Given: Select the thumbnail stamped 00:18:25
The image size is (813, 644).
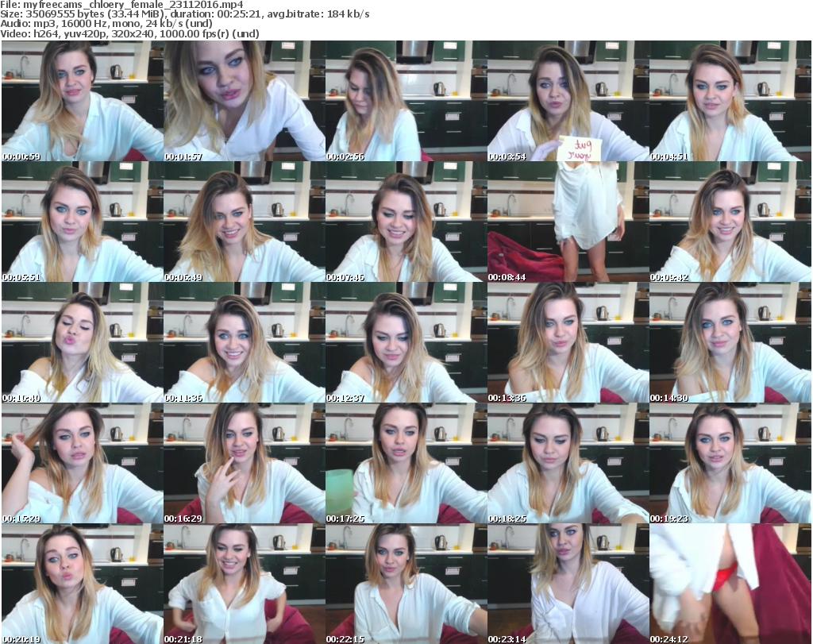Looking at the screenshot, I should click(568, 463).
